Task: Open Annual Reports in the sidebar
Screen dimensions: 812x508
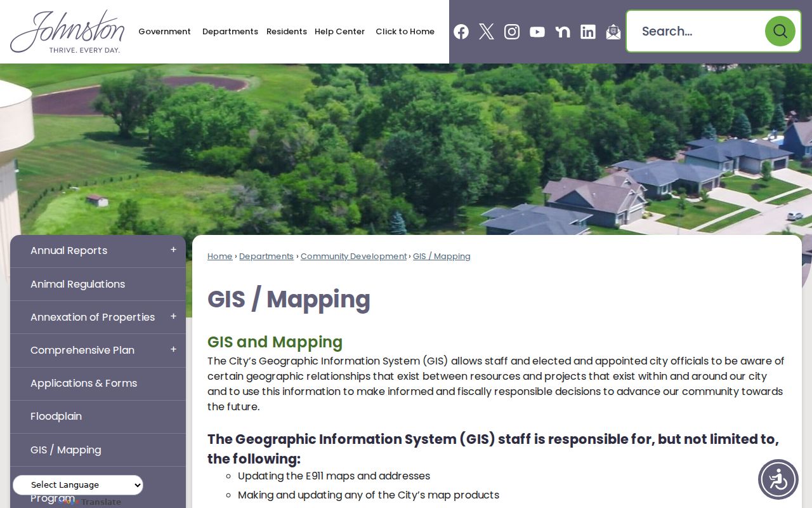Action: pyautogui.click(x=69, y=251)
